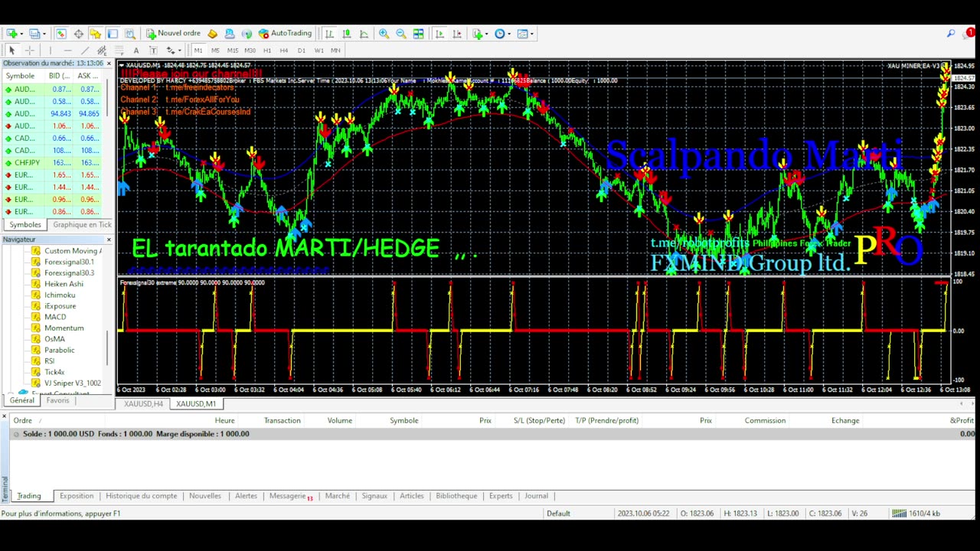Open the Templates dropdown arrow
The width and height of the screenshot is (980, 551).
click(533, 34)
